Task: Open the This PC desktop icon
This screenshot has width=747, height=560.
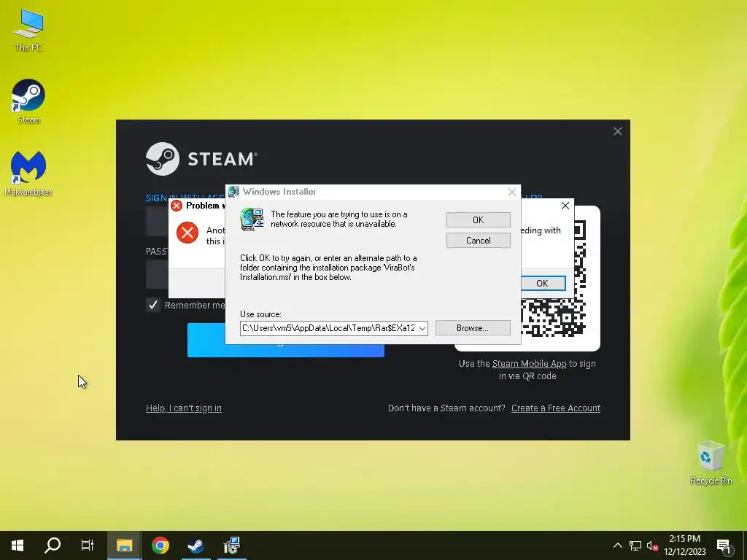Action: click(x=28, y=29)
